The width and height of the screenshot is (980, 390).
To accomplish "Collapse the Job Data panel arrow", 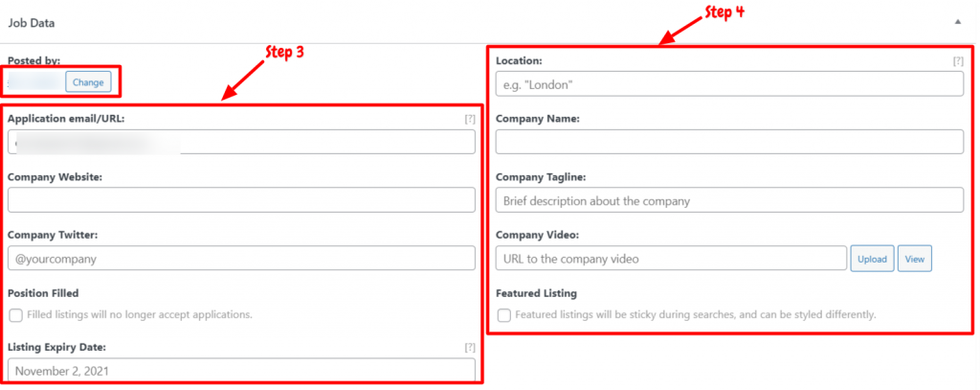I will pyautogui.click(x=957, y=21).
